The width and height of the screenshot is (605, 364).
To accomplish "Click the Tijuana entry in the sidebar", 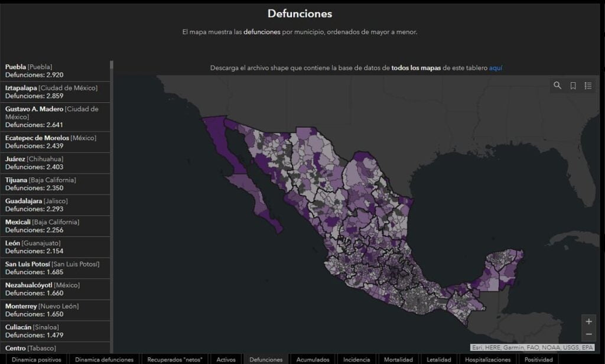I will (54, 184).
